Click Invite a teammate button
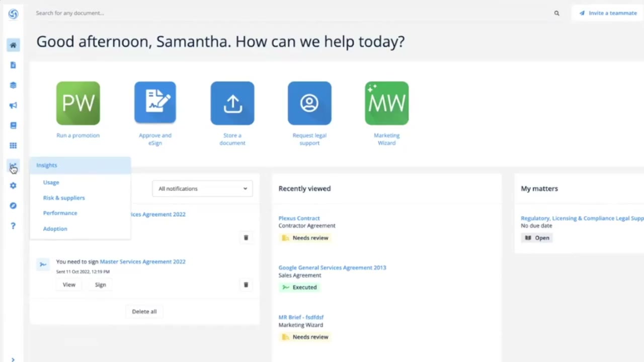Screen dimensions: 644x362 tap(608, 13)
